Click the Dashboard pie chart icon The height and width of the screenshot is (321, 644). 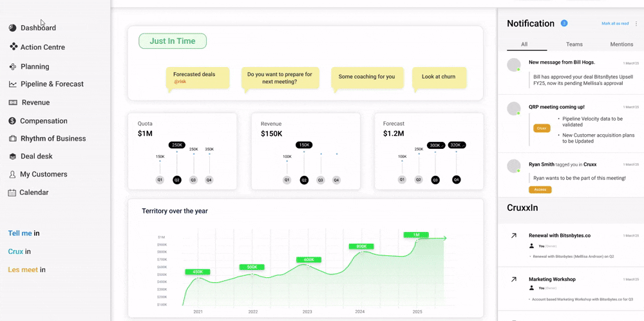(x=12, y=28)
